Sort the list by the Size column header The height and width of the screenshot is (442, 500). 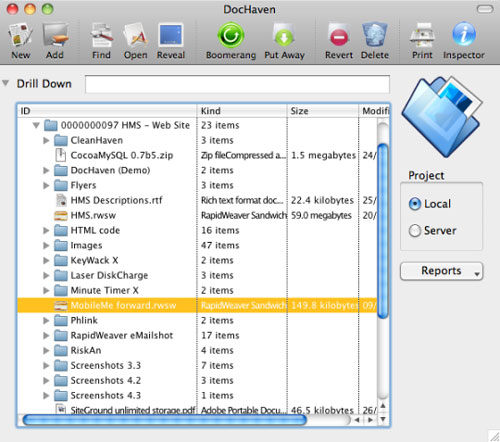(323, 111)
